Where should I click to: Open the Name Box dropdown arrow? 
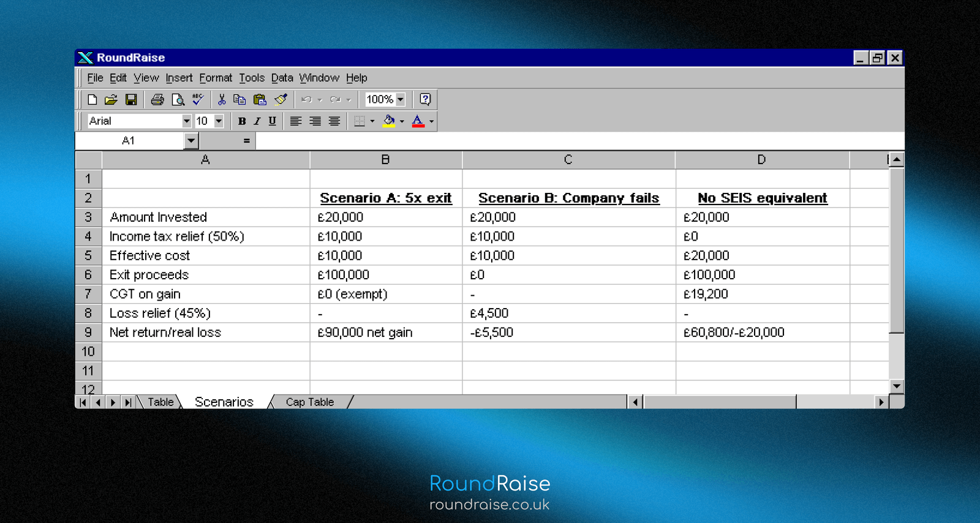tap(191, 141)
